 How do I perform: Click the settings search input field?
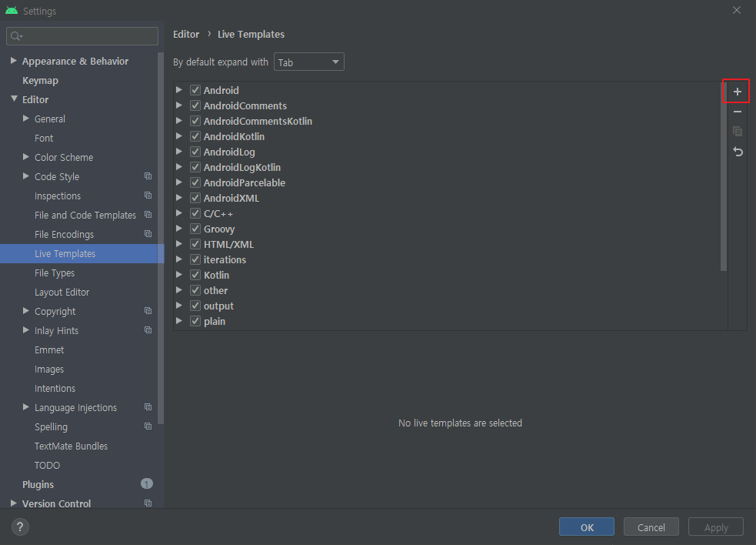pyautogui.click(x=82, y=36)
